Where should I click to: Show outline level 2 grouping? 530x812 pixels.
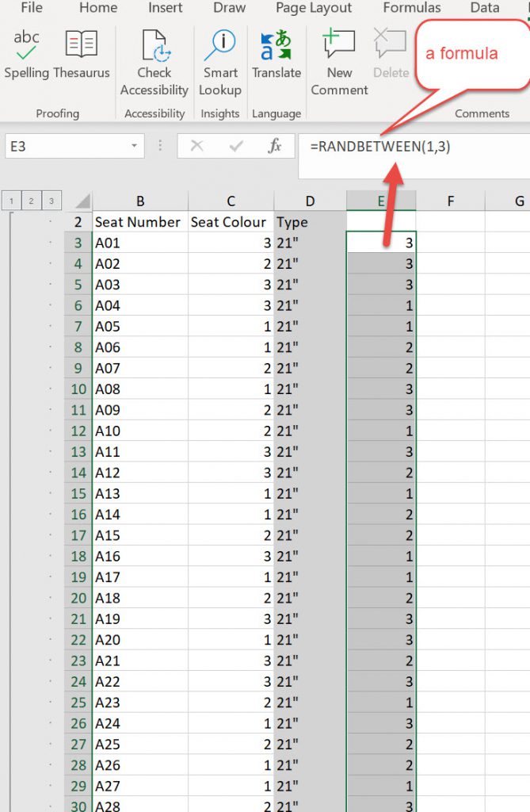(31, 201)
